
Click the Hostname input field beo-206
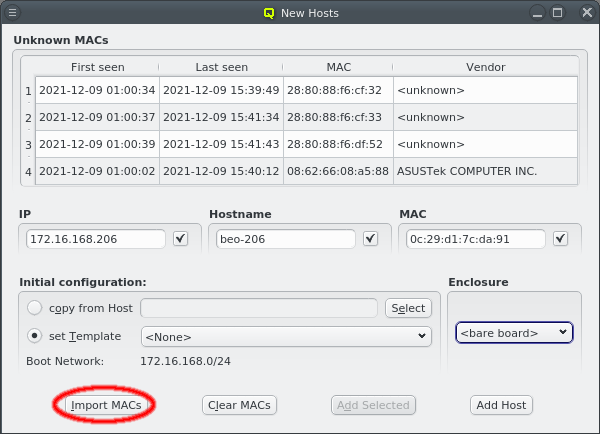286,239
